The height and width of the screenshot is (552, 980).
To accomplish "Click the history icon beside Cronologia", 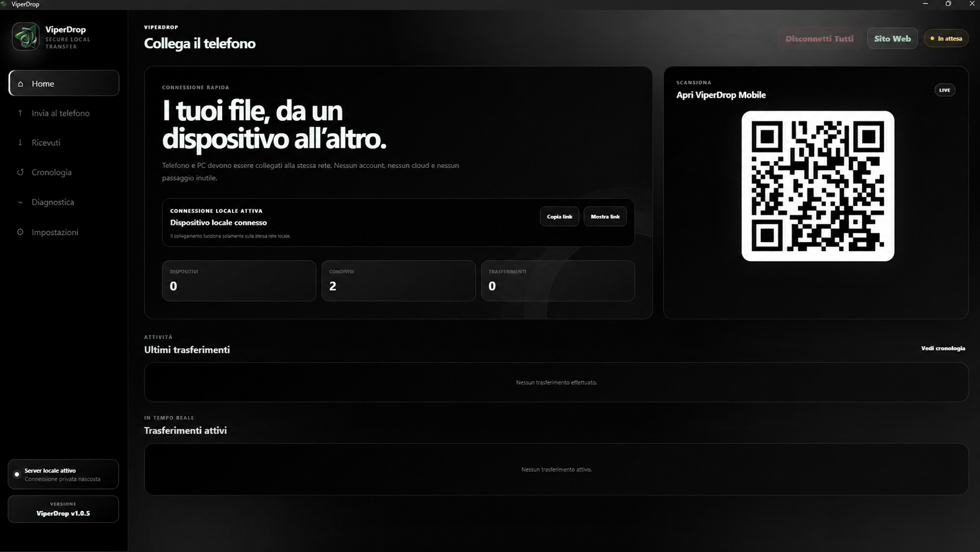I will (21, 172).
